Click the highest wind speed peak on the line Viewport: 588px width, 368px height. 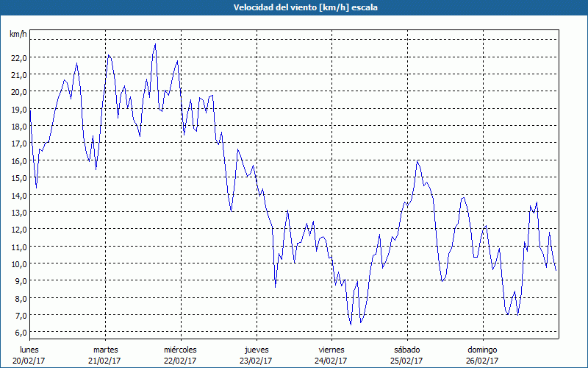coord(155,44)
